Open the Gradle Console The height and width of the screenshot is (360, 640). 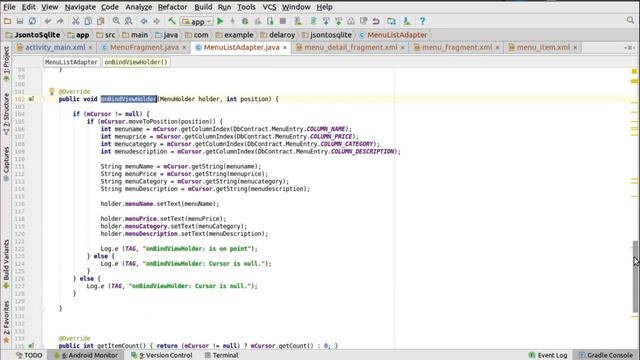[606, 355]
